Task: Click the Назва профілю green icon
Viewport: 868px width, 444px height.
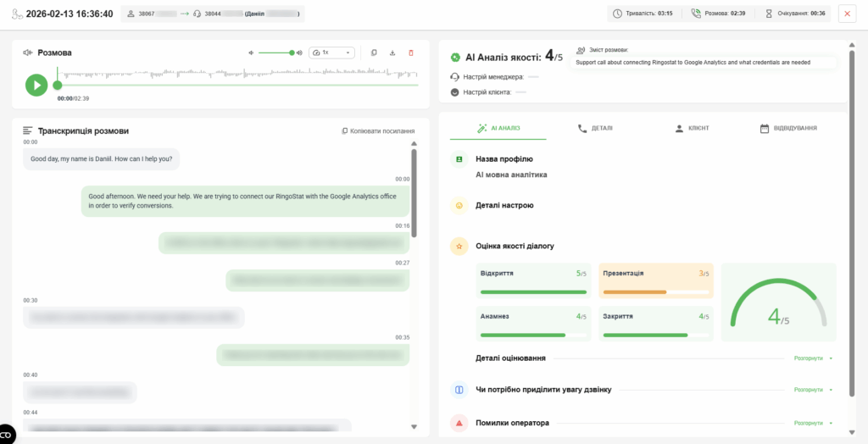Action: pos(459,159)
